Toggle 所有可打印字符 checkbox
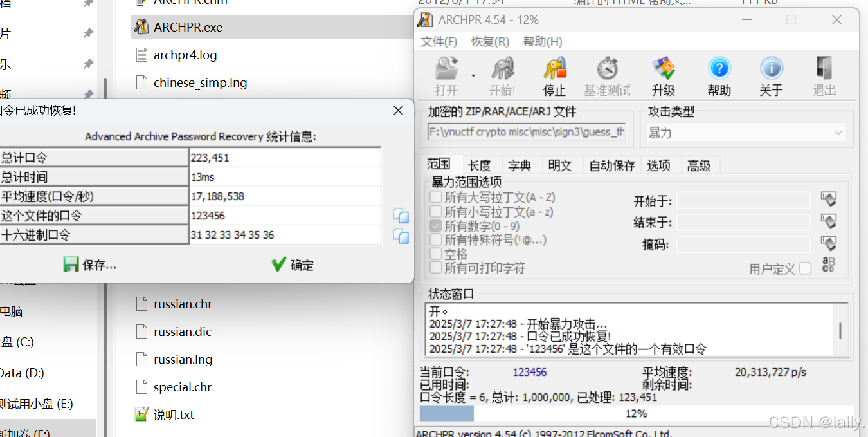Screen dimensions: 868x437 click(x=436, y=268)
